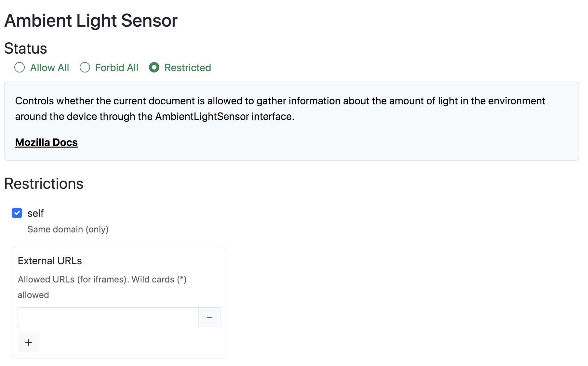Click the External URLs card title
This screenshot has width=588, height=366.
tap(50, 261)
